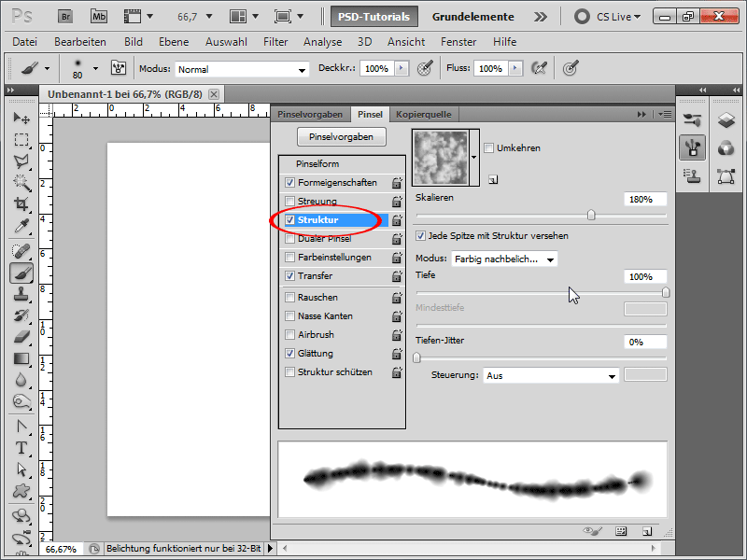Open the Filter menu

(275, 42)
